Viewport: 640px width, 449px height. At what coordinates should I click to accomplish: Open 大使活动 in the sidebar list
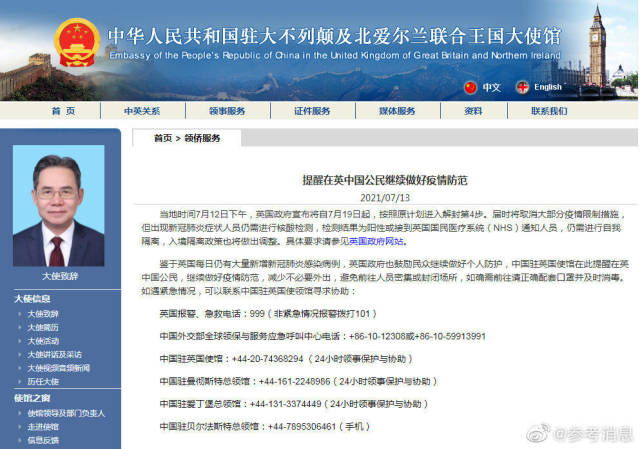point(43,341)
